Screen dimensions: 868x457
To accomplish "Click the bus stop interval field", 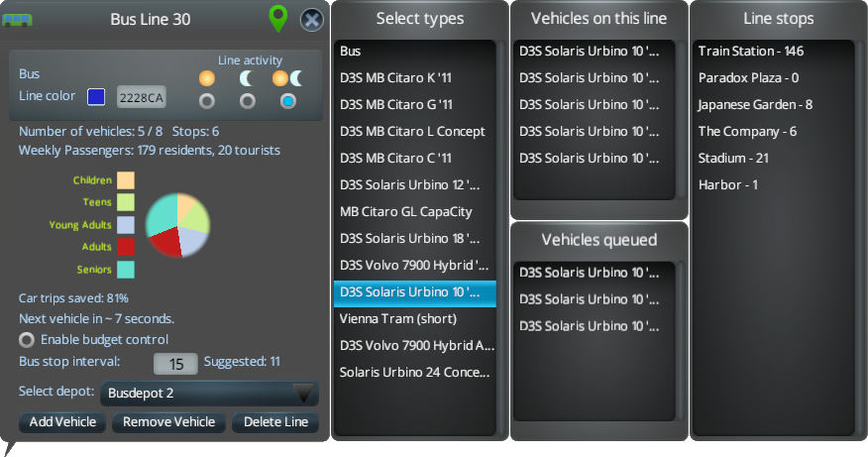I will pos(175,364).
